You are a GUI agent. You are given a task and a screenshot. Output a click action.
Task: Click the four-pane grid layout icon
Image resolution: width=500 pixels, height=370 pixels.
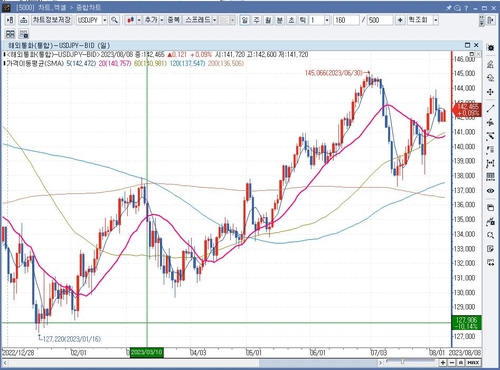pos(10,34)
